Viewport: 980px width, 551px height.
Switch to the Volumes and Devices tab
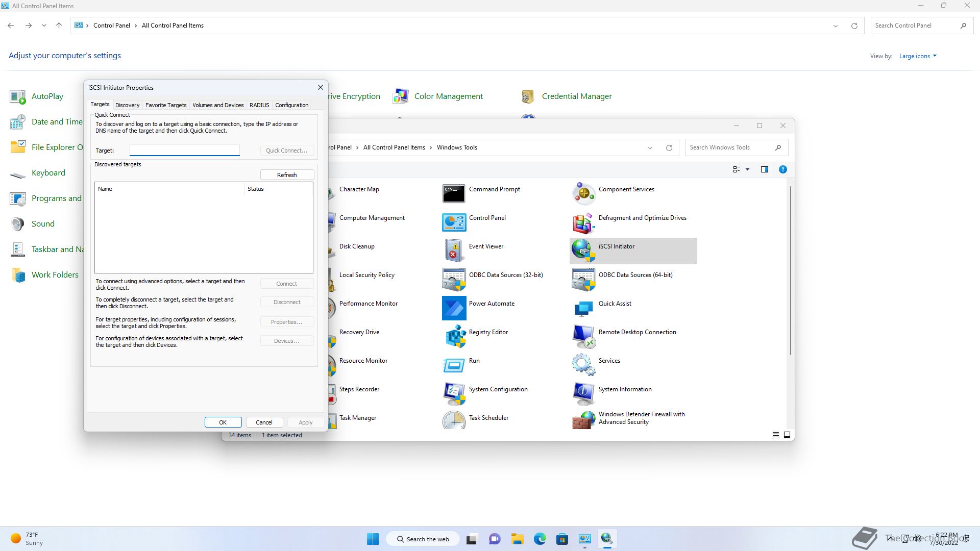click(218, 105)
